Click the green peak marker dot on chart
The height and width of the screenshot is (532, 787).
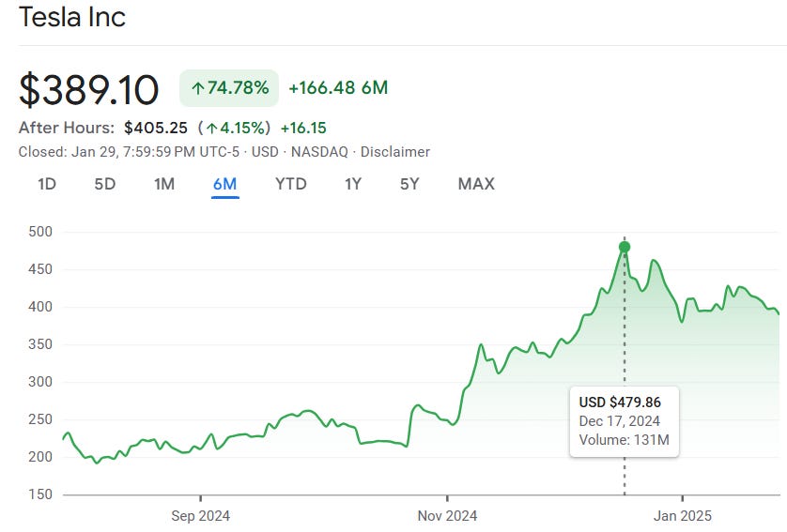(x=625, y=247)
